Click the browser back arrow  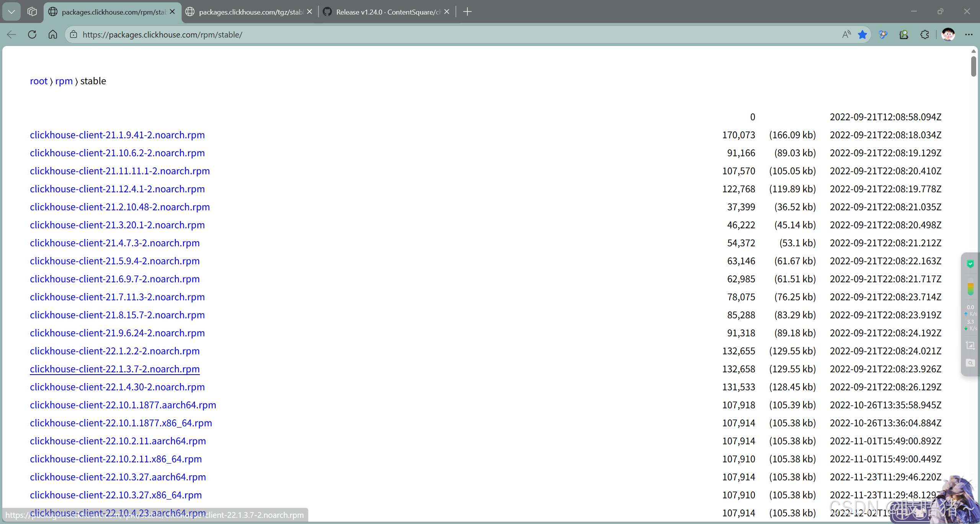click(x=11, y=34)
